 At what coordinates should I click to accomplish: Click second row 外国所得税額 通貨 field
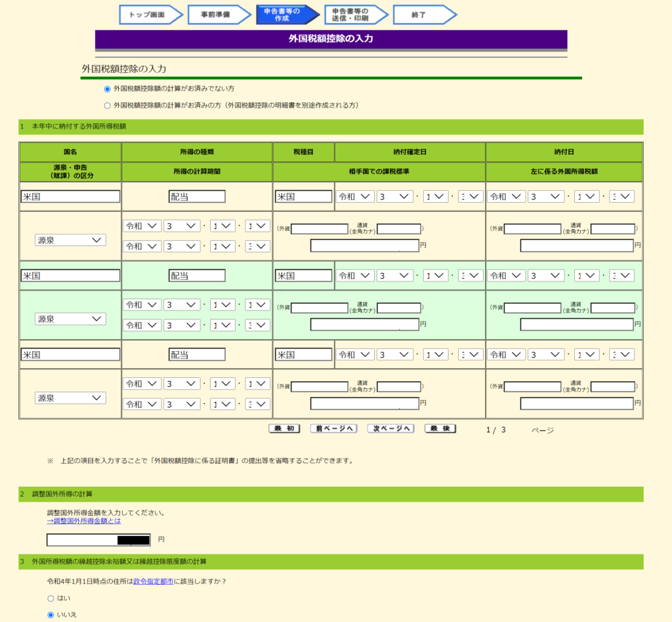(613, 308)
